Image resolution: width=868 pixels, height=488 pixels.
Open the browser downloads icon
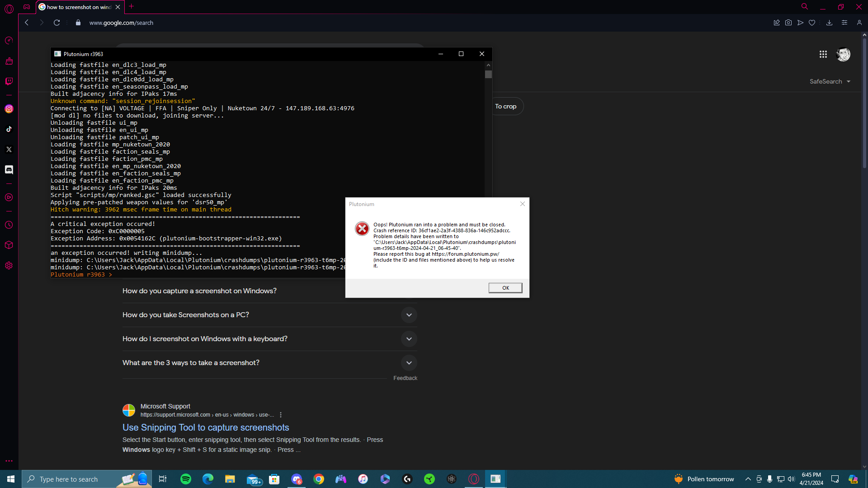pos(829,23)
